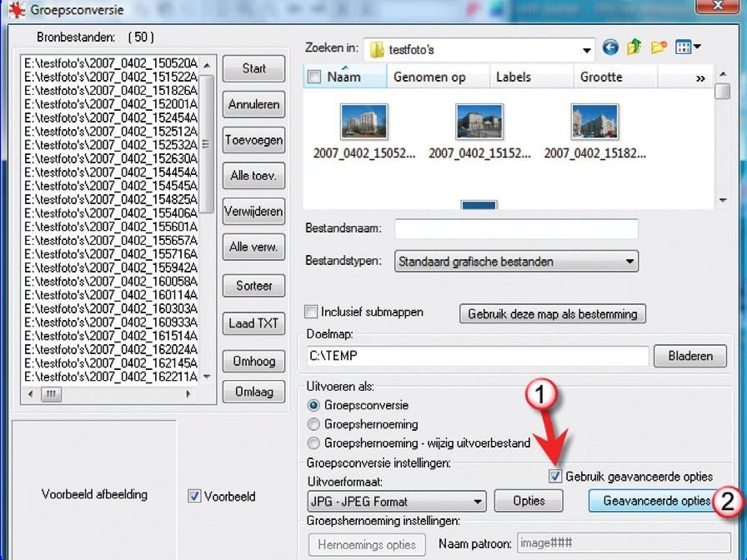
Task: Click the Start button
Action: pos(254,68)
